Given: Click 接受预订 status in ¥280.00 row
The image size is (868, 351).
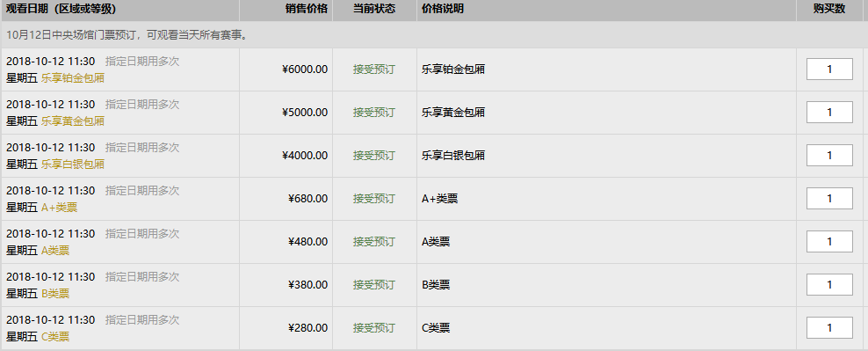Looking at the screenshot, I should point(374,328).
